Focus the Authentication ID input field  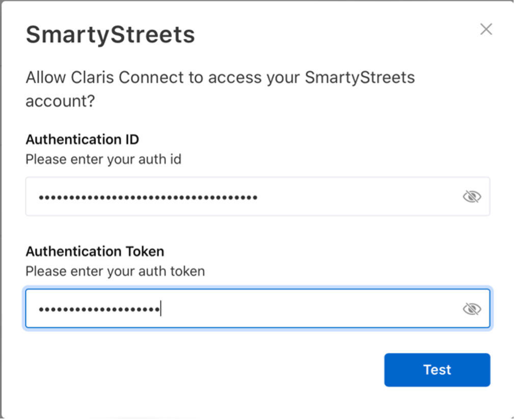[x=245, y=197]
